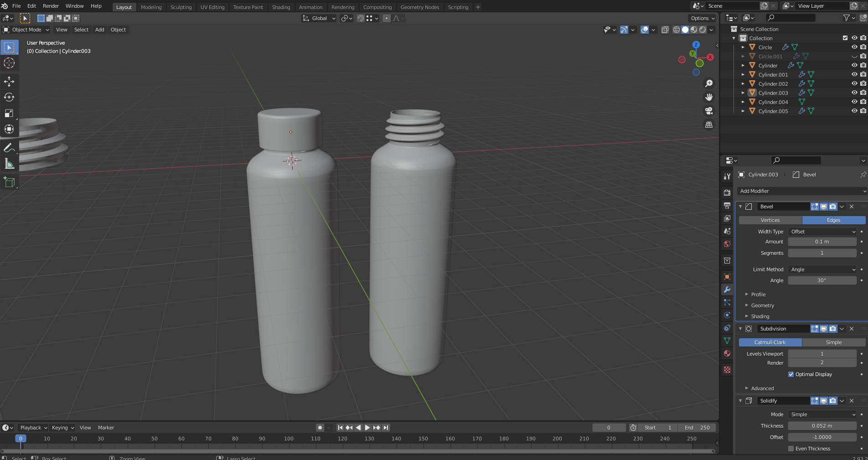Image resolution: width=868 pixels, height=460 pixels.
Task: Hide Cylinder.003 with its eye icon
Action: pos(854,93)
